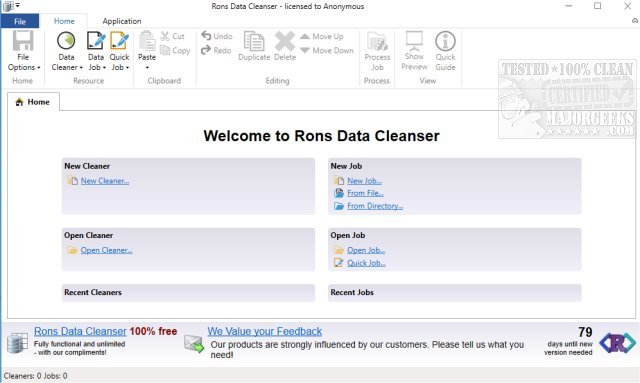
Task: Click the From File... link
Action: click(x=365, y=193)
